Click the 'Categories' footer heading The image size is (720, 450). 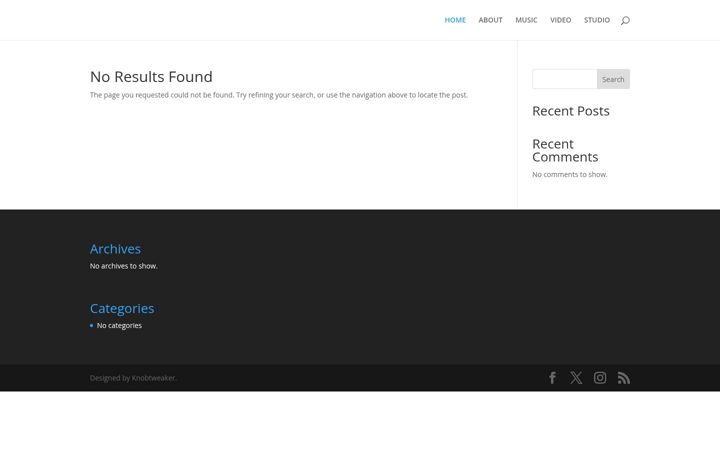122,309
